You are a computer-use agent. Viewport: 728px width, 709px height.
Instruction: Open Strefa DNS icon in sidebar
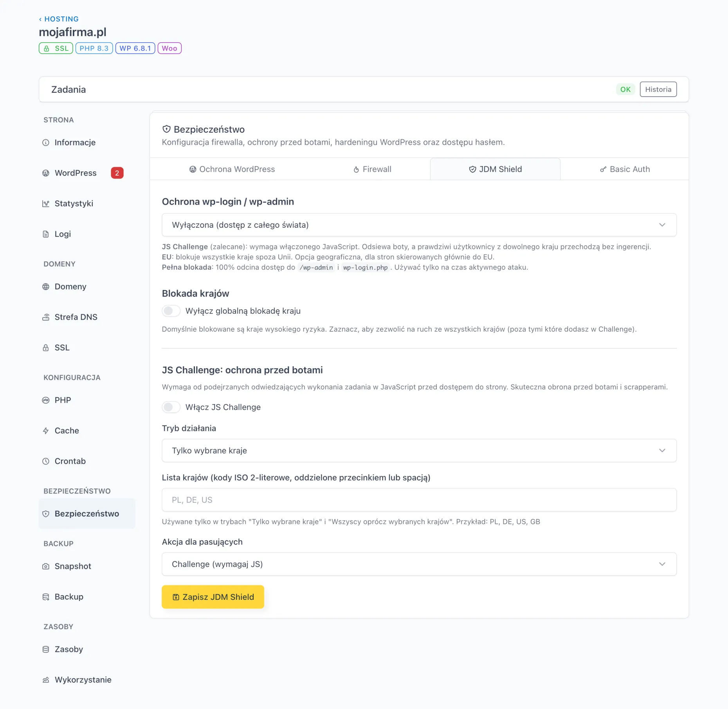46,317
